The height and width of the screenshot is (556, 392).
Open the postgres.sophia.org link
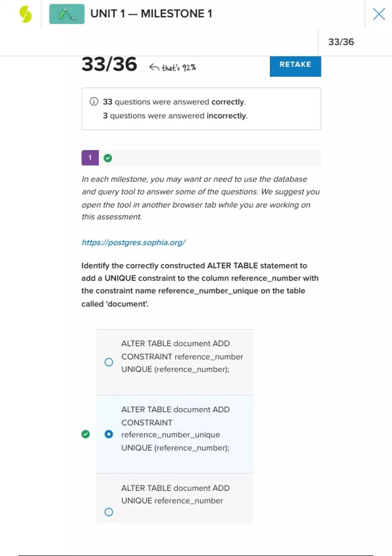(x=134, y=242)
